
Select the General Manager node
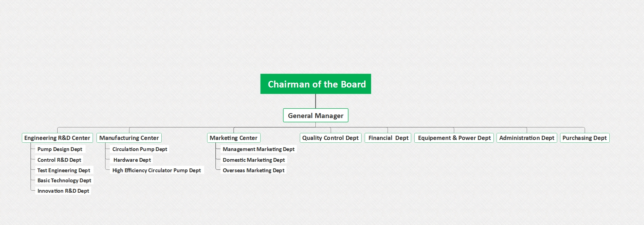click(x=316, y=115)
